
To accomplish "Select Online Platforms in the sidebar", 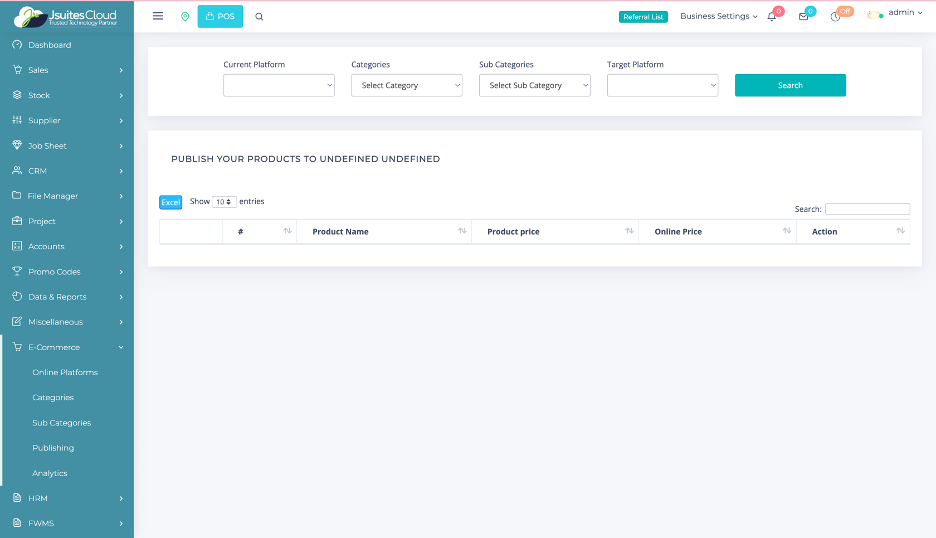I will pyautogui.click(x=65, y=372).
